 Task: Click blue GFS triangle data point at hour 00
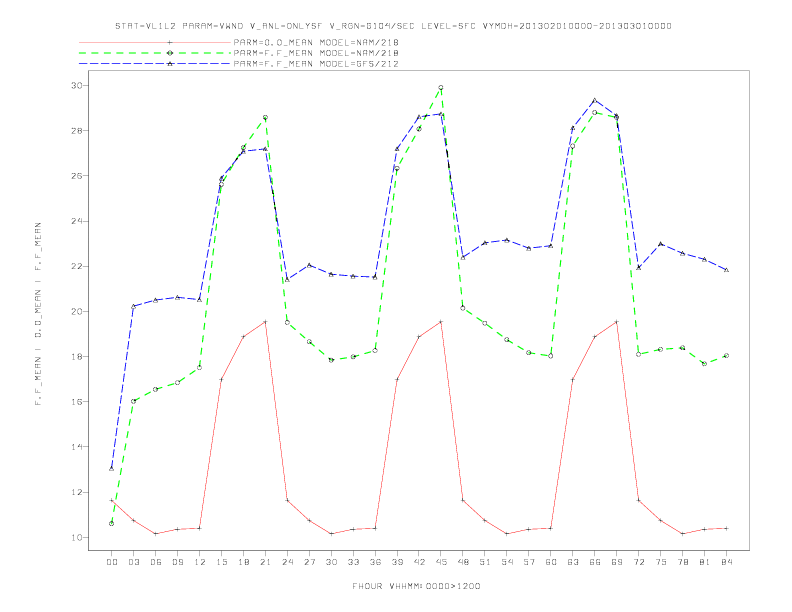tap(112, 469)
